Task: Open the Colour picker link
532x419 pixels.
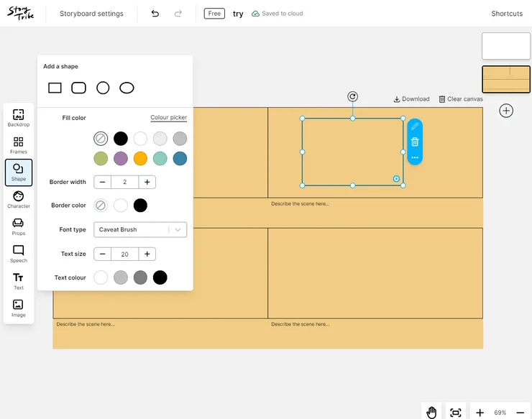Action: (x=168, y=118)
